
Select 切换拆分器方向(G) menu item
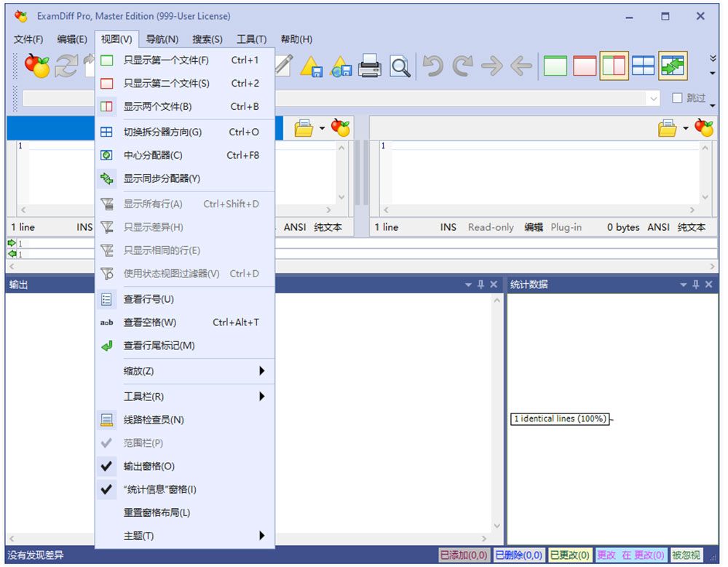[185, 132]
